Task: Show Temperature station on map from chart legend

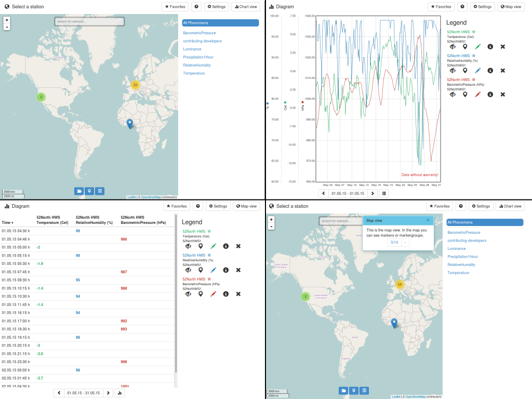Action: 465,47
